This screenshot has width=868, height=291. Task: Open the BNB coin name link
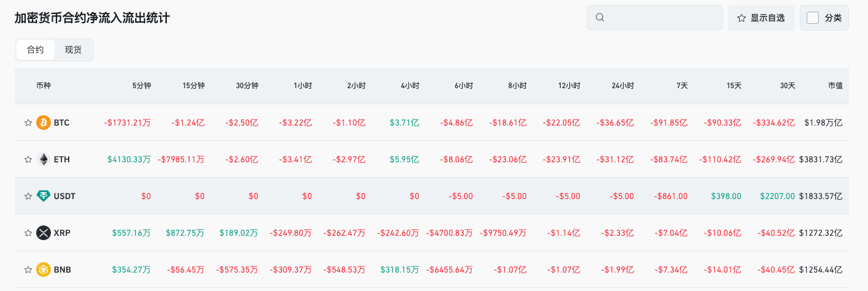coord(63,270)
